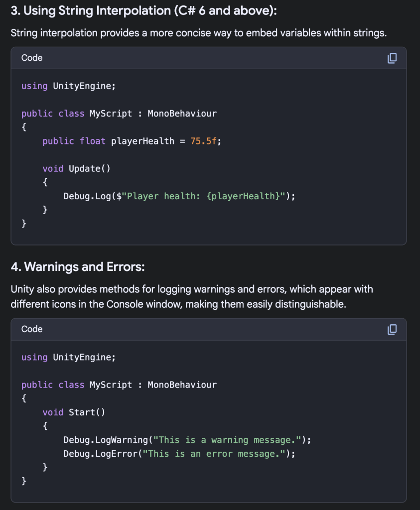Image resolution: width=420 pixels, height=510 pixels.
Task: Click 'using UnityEngine;' in the second code block
Action: [x=68, y=358]
